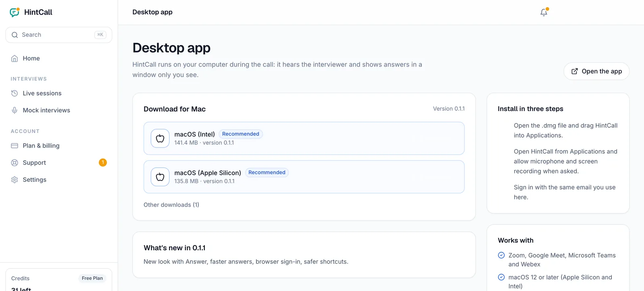Click the ⌘K shortcut hint
Screen dimensions: 644x291
(x=100, y=35)
